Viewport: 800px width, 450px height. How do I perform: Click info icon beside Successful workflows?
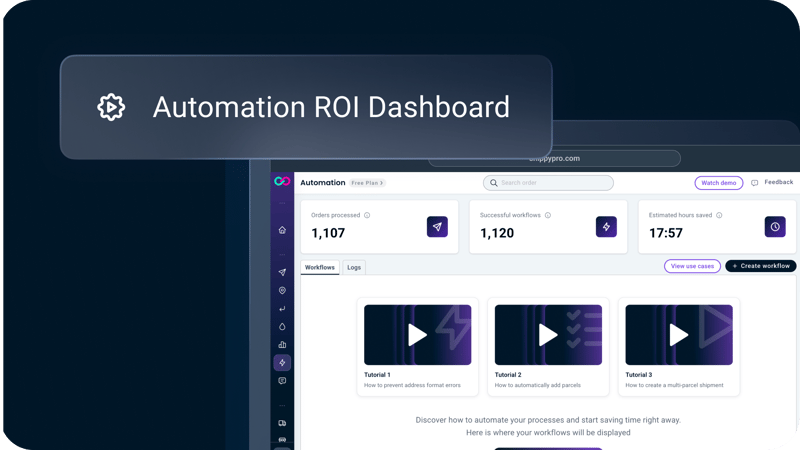547,215
